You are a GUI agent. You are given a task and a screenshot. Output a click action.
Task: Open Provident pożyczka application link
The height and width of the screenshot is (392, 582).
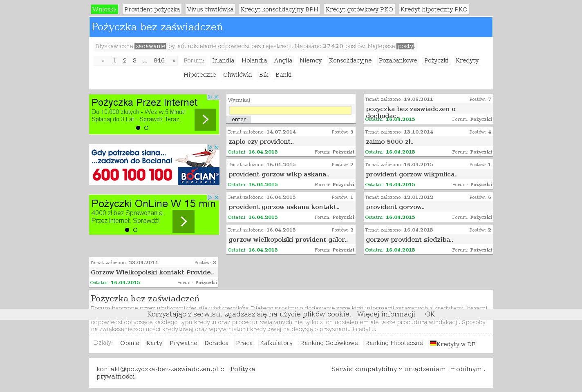click(152, 9)
